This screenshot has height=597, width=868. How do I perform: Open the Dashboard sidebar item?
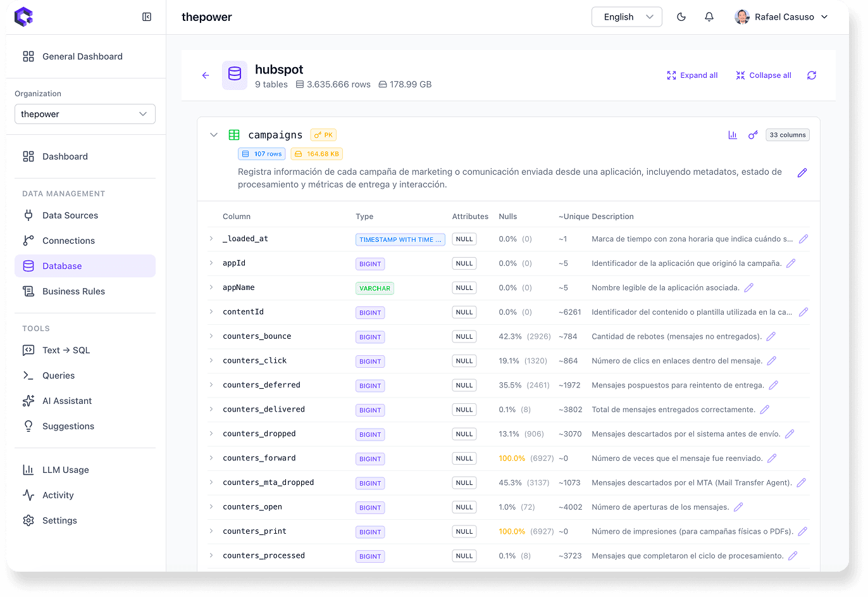coord(85,156)
